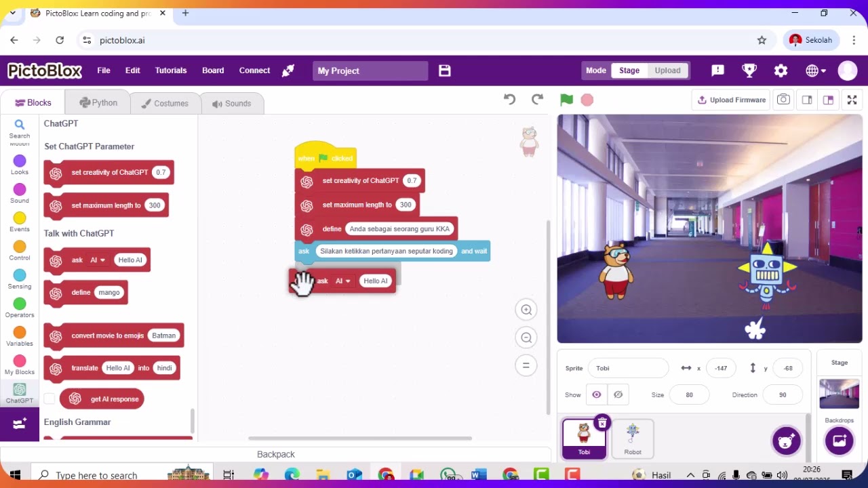This screenshot has width=868, height=488.
Task: Open the Board menu
Action: coord(213,70)
